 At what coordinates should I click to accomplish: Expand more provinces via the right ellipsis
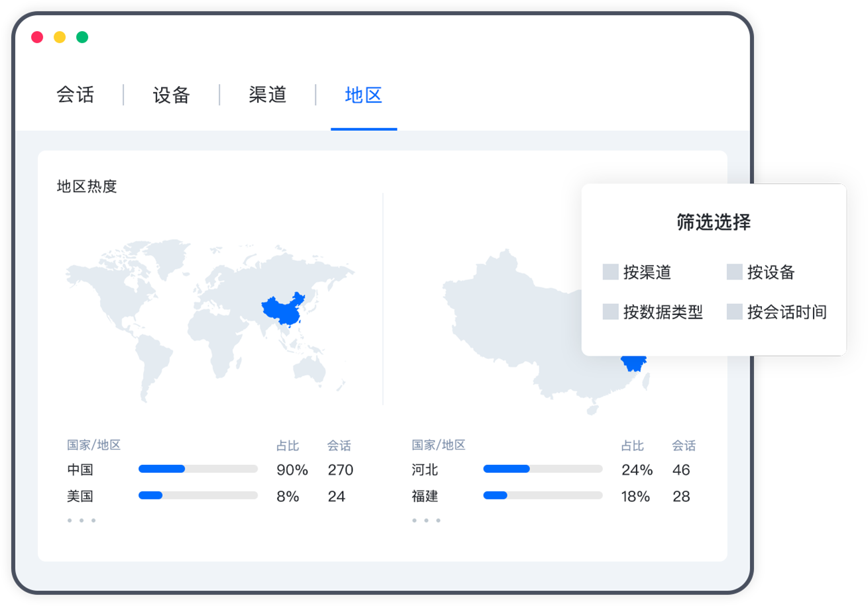[x=426, y=521]
